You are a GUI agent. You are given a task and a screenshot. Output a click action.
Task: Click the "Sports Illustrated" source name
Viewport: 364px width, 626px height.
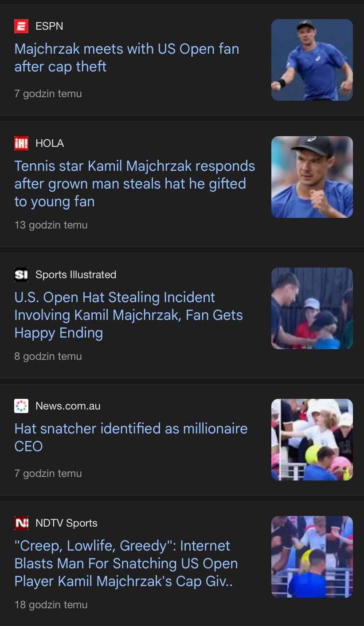pos(76,275)
